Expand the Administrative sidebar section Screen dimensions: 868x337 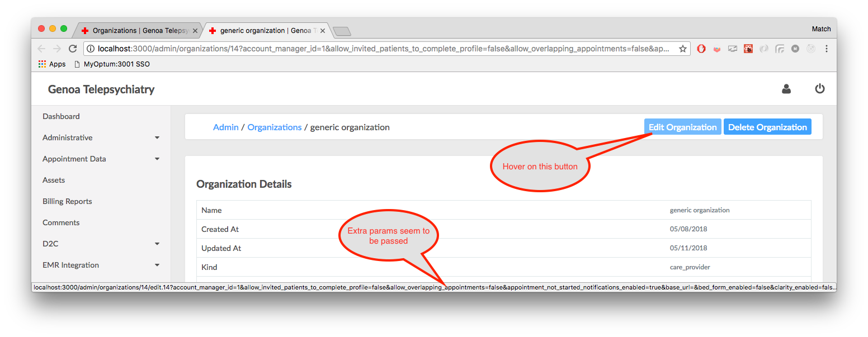67,137
